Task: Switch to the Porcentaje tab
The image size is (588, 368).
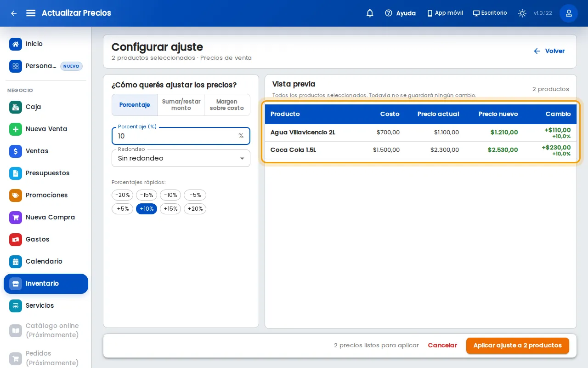Action: tap(135, 105)
